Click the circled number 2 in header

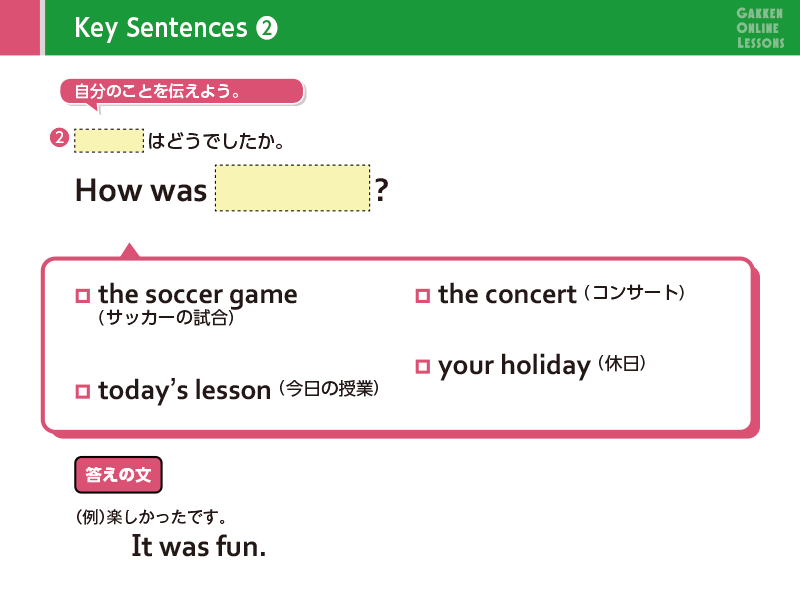[266, 28]
